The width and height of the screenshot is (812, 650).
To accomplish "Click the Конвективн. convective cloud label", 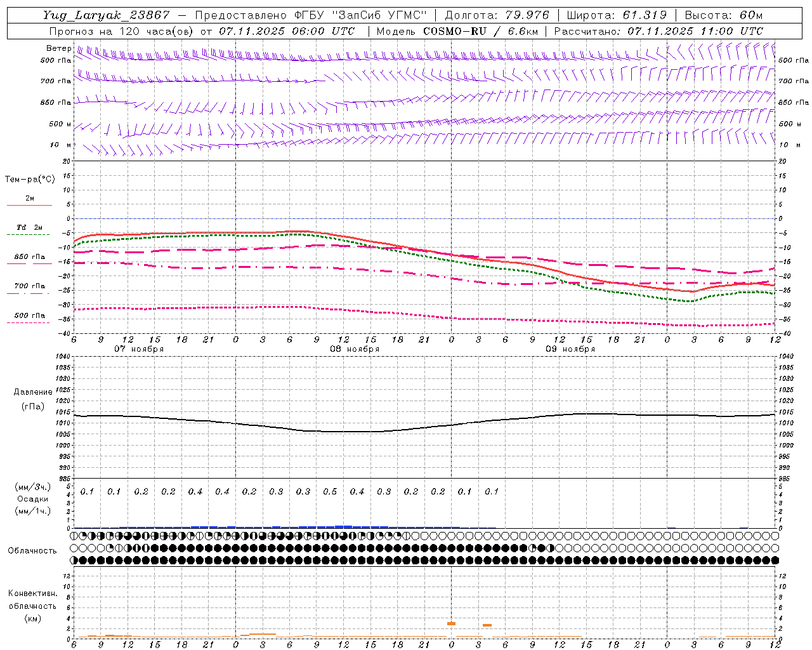I will pyautogui.click(x=32, y=594).
